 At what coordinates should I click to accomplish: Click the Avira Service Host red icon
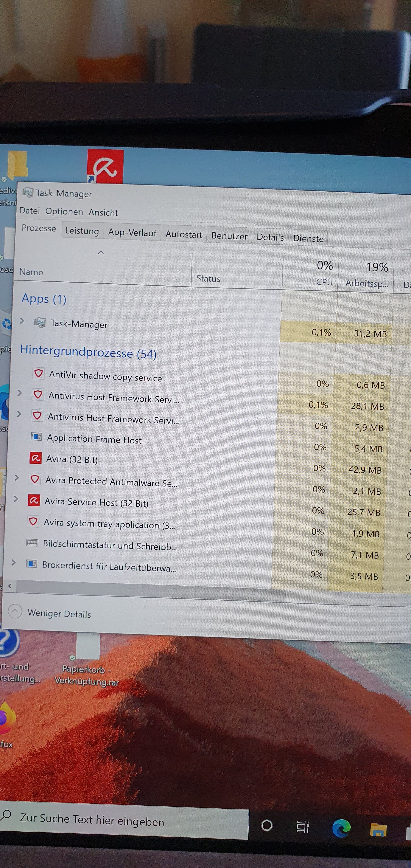[x=34, y=500]
